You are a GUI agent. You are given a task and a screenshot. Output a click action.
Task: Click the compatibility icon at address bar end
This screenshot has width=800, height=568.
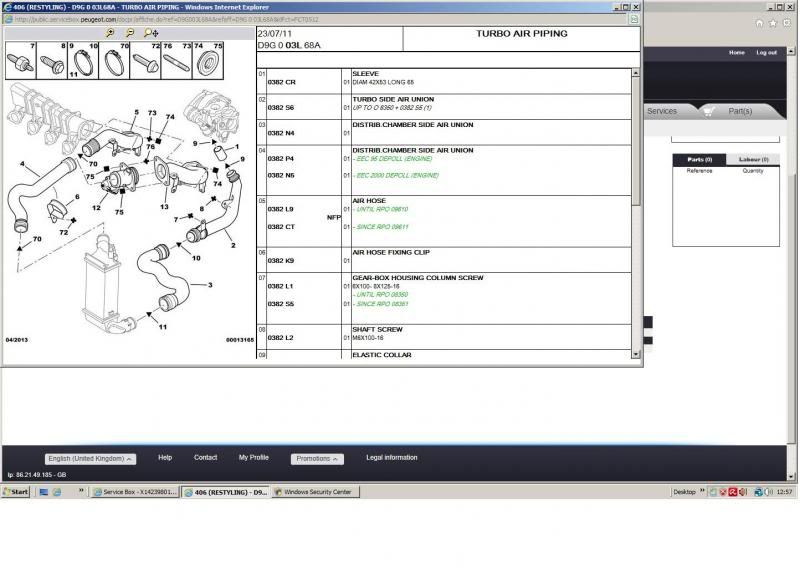click(x=634, y=19)
